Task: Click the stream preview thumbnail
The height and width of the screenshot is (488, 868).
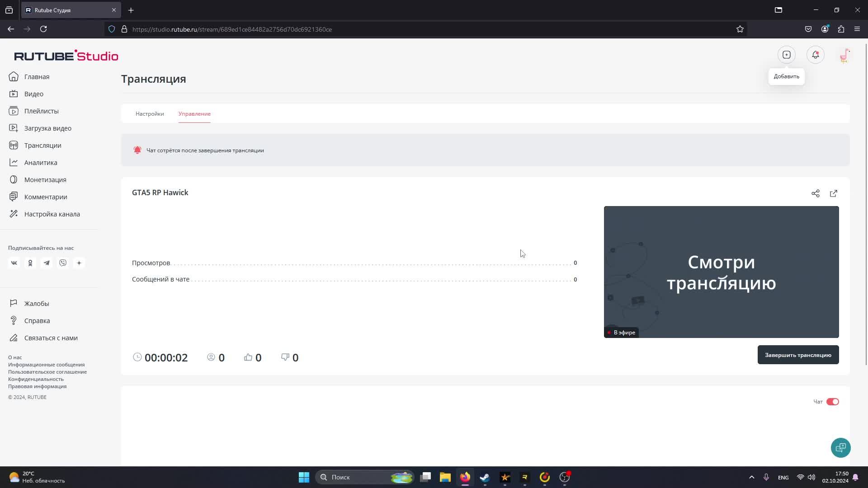Action: (722, 272)
